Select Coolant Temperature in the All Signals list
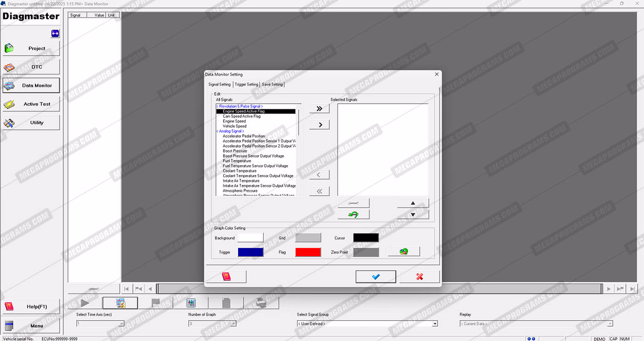644x341 pixels. [x=239, y=171]
